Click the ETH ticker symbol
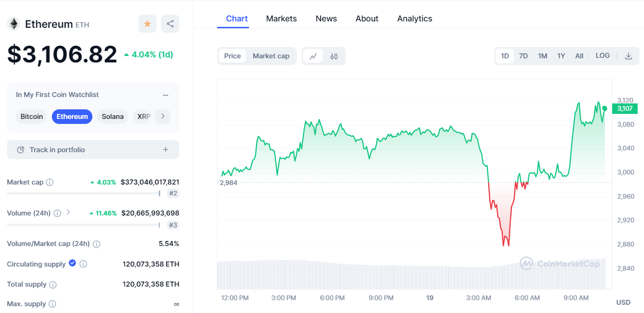 click(x=82, y=25)
